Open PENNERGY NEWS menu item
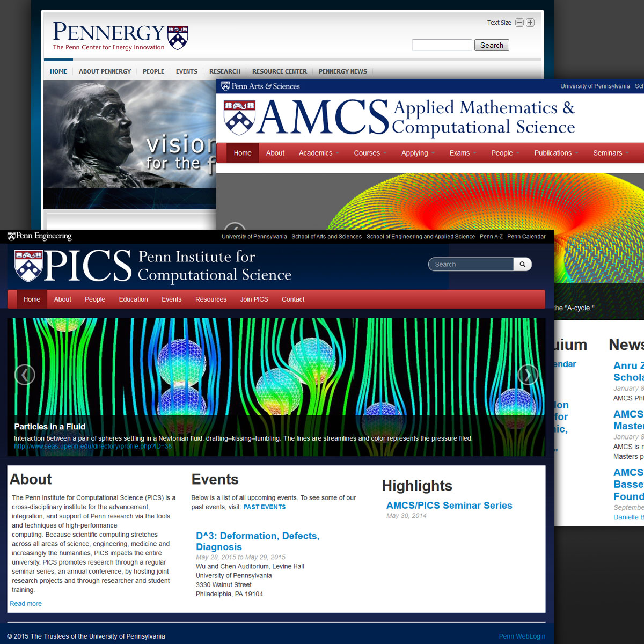Viewport: 644px width, 644px height. tap(343, 71)
